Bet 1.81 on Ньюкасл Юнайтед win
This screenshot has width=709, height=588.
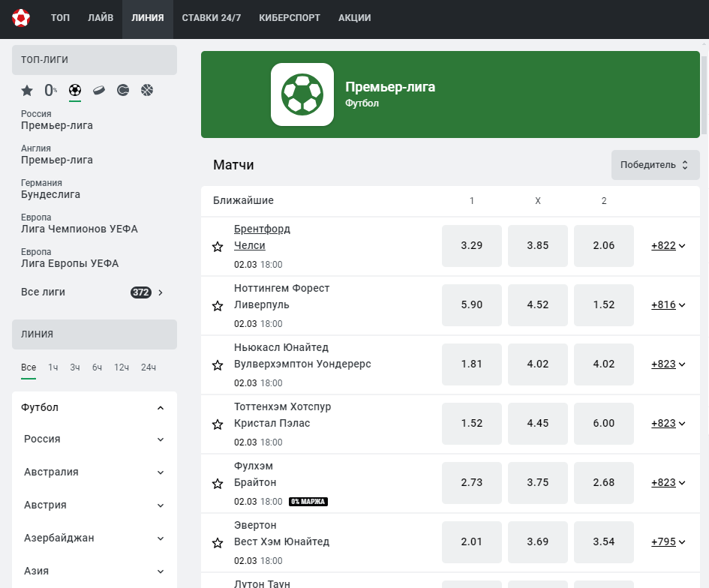pyautogui.click(x=472, y=364)
